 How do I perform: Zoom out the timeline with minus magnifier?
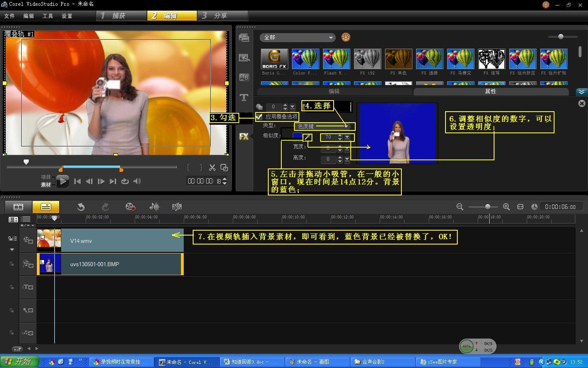[x=460, y=207]
